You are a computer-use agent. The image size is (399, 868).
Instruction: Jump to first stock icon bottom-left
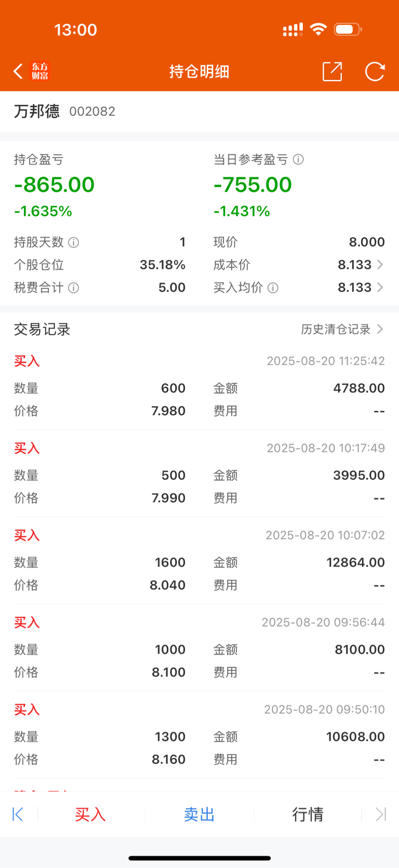coord(18,814)
